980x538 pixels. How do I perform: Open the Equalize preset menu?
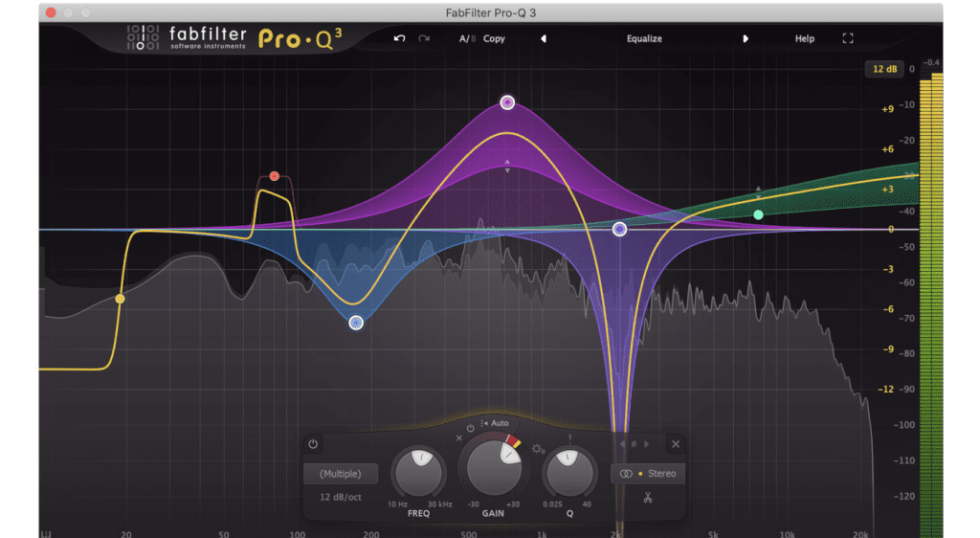(x=644, y=38)
